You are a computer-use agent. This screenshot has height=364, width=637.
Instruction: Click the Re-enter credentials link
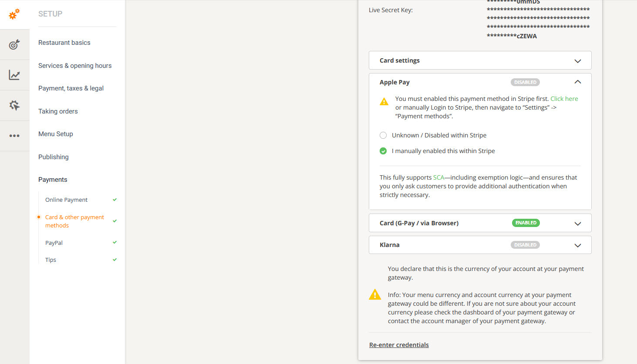(x=399, y=345)
